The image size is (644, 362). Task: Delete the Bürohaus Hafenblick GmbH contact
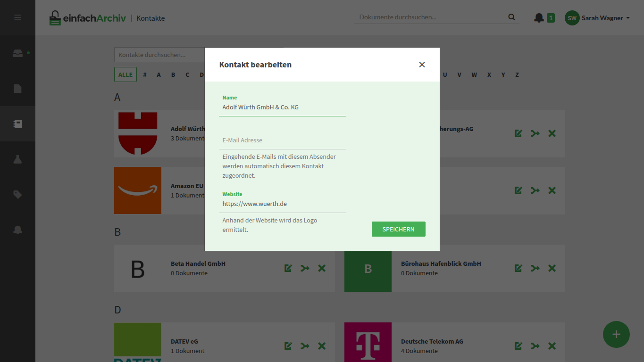[552, 268]
